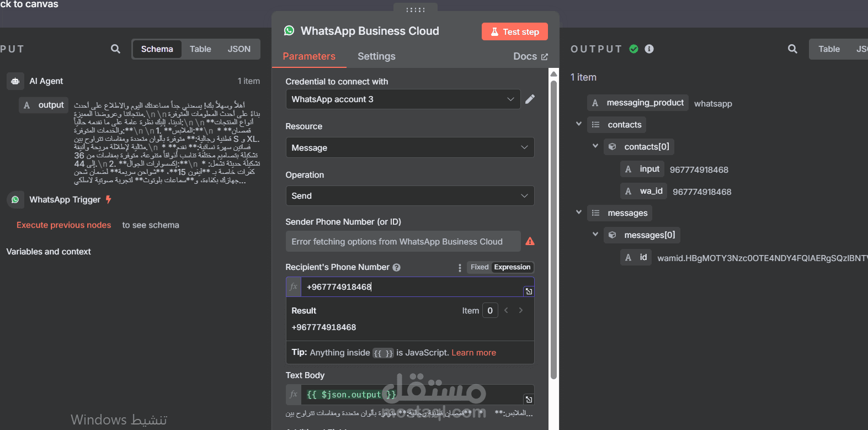Click the output info icon
The image size is (868, 430).
coord(649,49)
